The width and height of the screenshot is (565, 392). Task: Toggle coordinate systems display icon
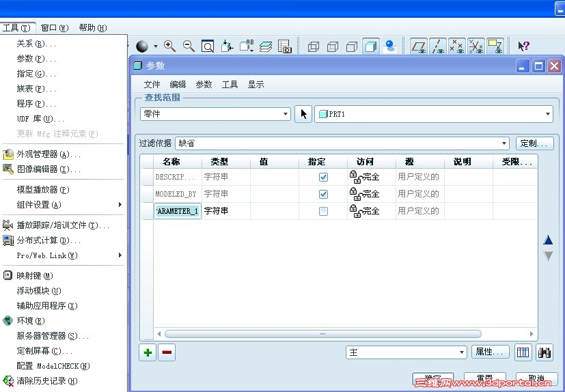pos(476,46)
